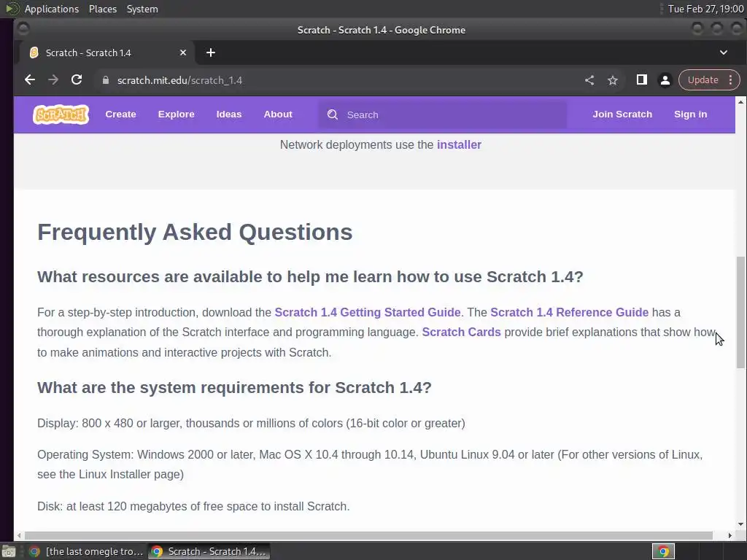
Task: Reload the Scratch 1.4 page
Action: (77, 80)
